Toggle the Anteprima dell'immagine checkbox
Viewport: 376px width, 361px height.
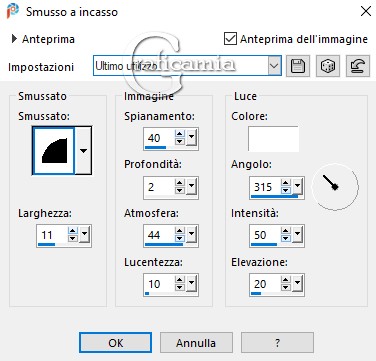click(x=230, y=39)
